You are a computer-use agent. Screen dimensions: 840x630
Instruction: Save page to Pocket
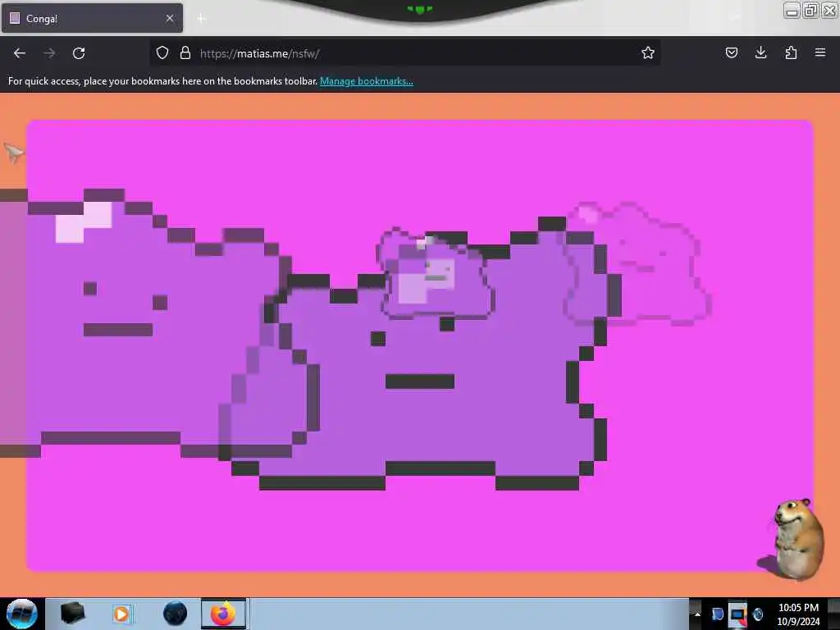coord(732,52)
